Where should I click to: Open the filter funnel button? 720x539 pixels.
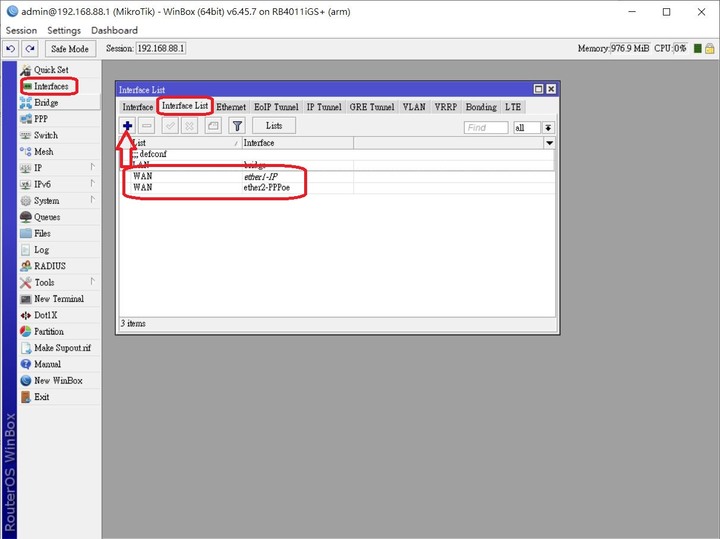click(x=237, y=126)
